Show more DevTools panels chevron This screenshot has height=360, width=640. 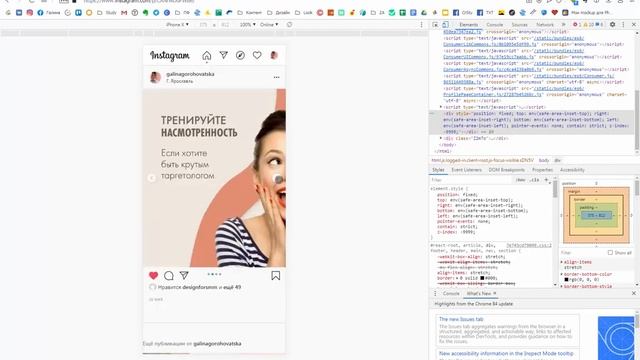click(x=564, y=24)
